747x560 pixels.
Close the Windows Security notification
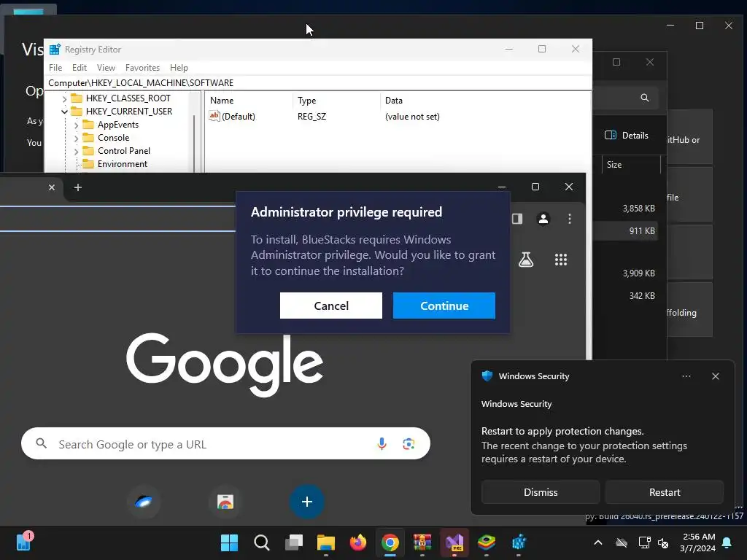point(715,376)
